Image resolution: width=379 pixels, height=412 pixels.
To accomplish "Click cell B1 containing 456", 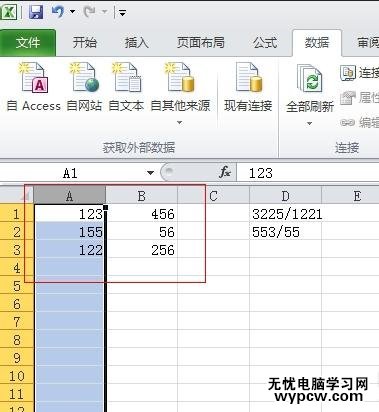I will (x=142, y=214).
